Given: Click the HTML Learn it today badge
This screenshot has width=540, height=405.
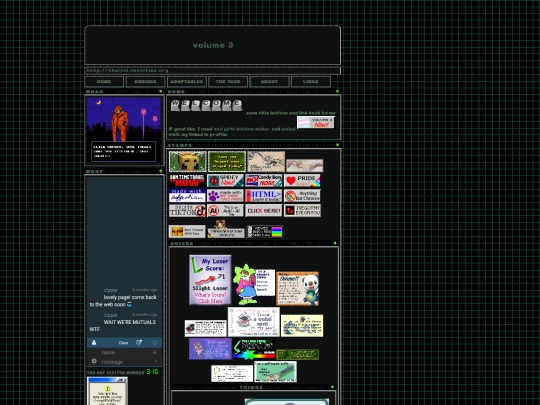Looking at the screenshot, I should pyautogui.click(x=264, y=196).
